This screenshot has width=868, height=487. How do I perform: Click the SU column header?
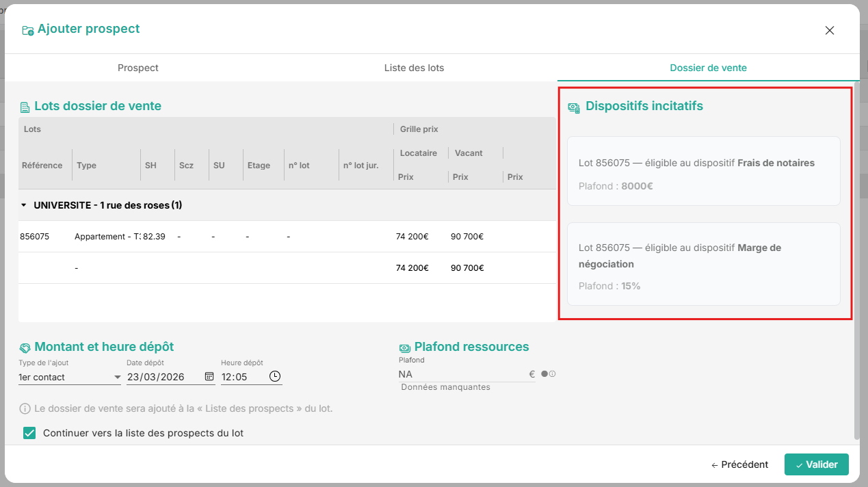pos(219,166)
